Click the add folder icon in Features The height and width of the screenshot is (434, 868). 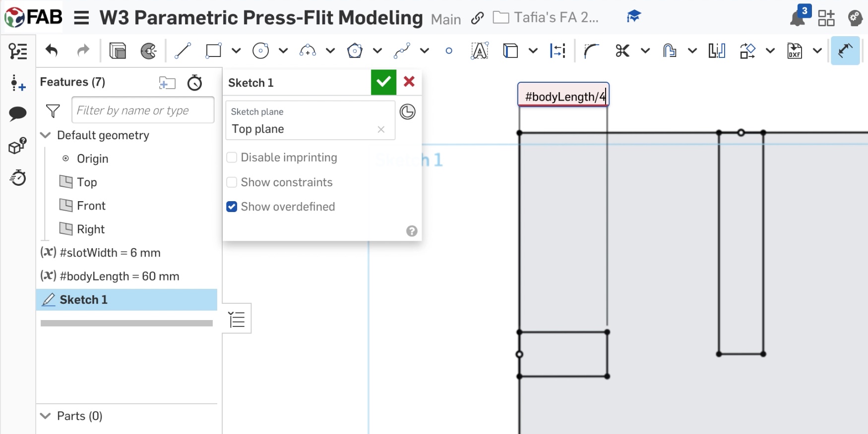(167, 83)
